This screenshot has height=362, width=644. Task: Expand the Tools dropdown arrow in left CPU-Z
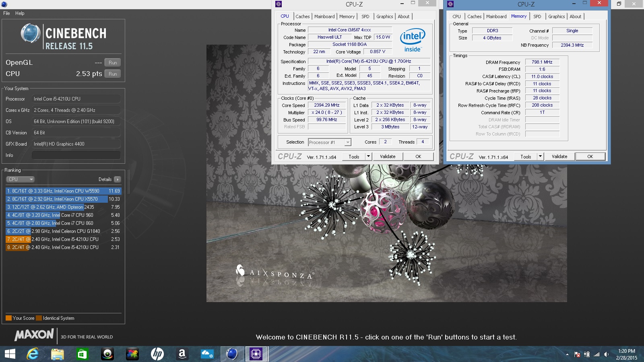point(368,156)
